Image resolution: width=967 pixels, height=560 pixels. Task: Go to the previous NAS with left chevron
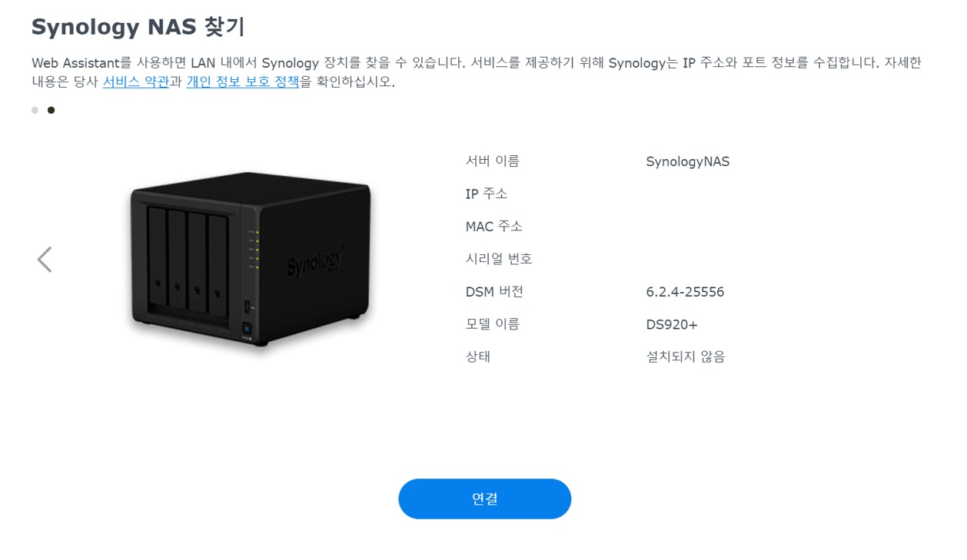point(45,260)
